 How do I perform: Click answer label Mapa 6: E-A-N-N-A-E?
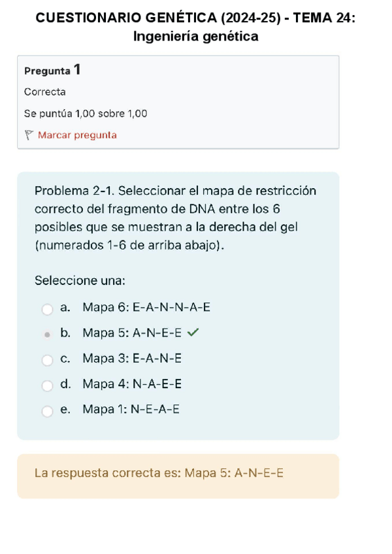(146, 307)
